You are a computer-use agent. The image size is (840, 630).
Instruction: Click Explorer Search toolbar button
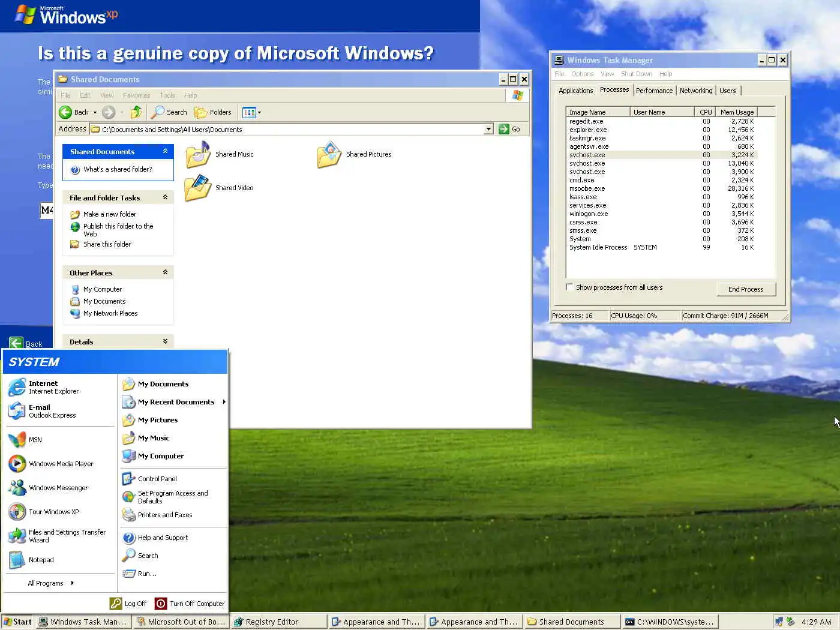click(x=169, y=112)
